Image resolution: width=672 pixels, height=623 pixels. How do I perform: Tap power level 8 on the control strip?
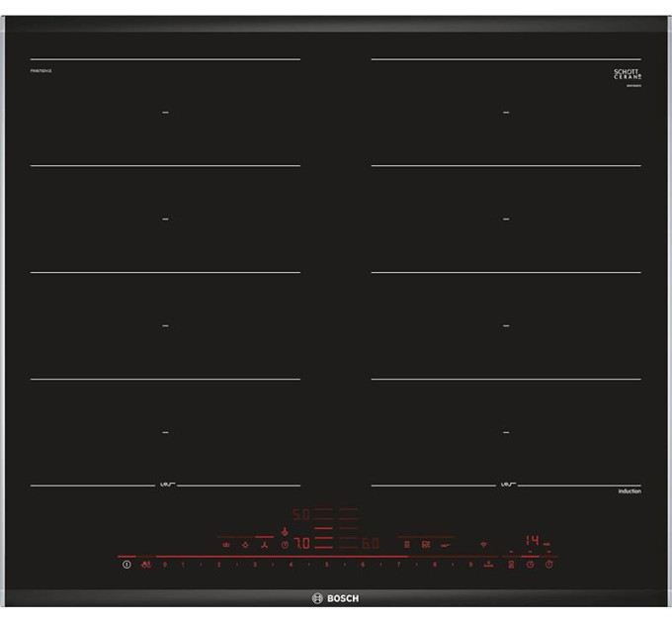point(435,565)
